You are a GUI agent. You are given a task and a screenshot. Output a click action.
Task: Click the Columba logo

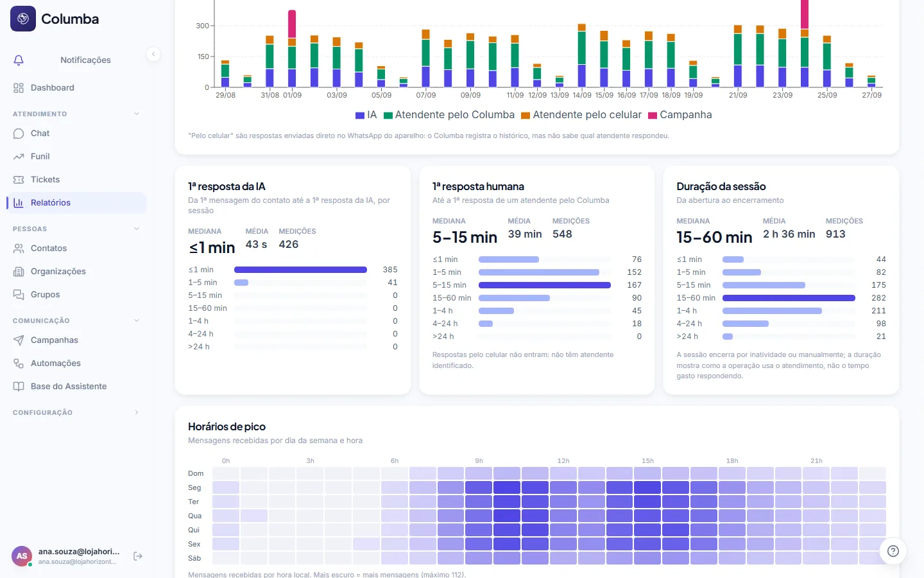(23, 19)
